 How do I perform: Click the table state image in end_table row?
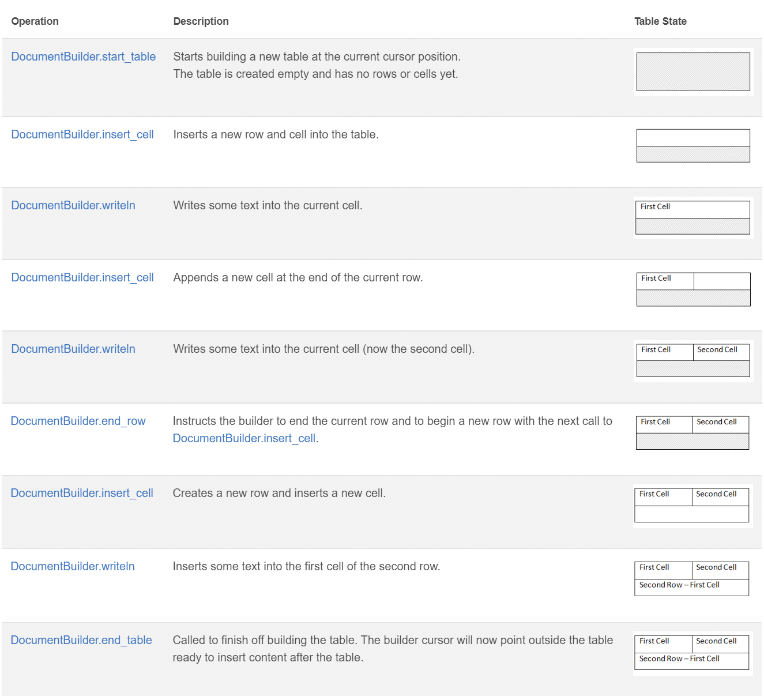tap(692, 652)
